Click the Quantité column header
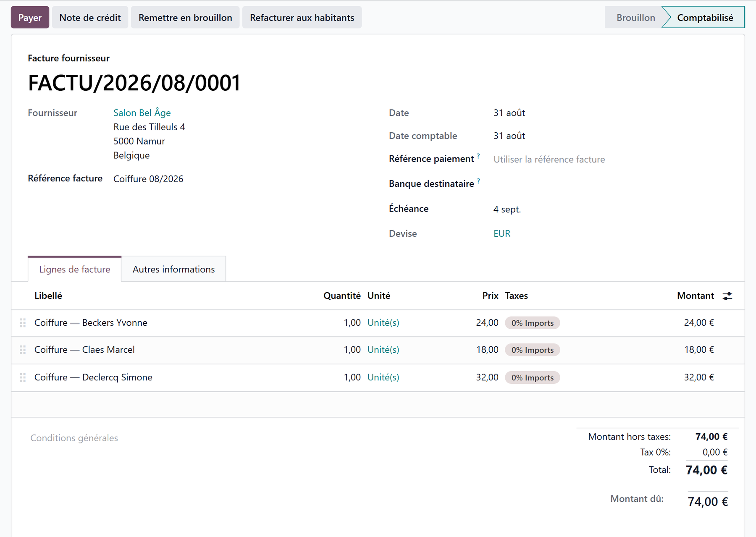Screen dimensions: 756x537 point(342,296)
